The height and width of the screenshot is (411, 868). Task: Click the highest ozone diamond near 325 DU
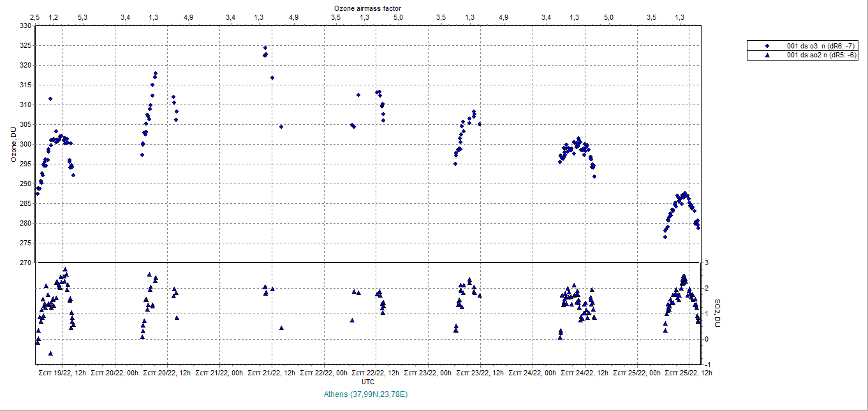click(x=265, y=48)
